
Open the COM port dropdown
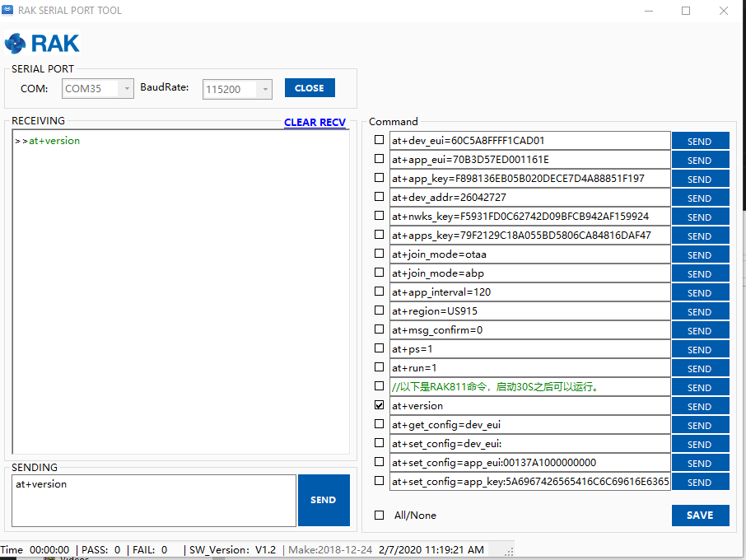coord(125,89)
